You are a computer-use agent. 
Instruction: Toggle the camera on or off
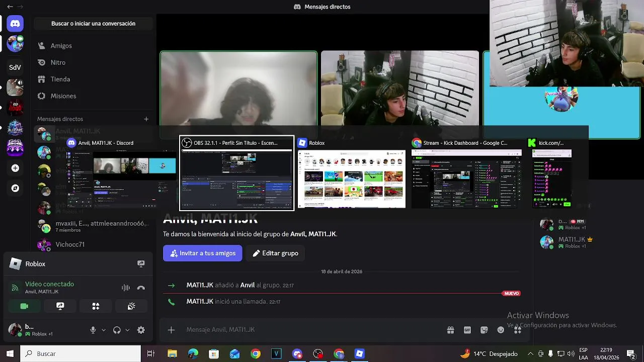tap(24, 306)
